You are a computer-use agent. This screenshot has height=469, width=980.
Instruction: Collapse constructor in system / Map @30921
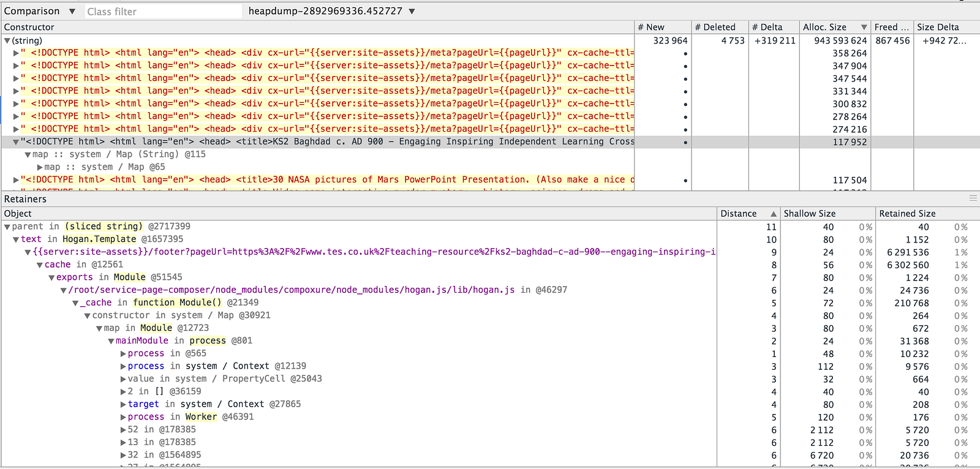point(88,315)
